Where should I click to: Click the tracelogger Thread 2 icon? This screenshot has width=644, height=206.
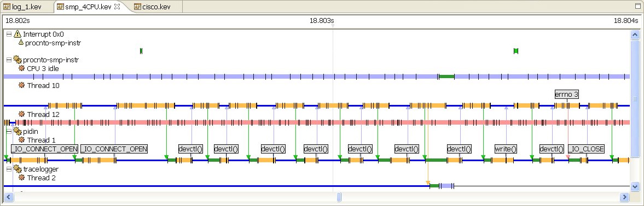[22, 178]
